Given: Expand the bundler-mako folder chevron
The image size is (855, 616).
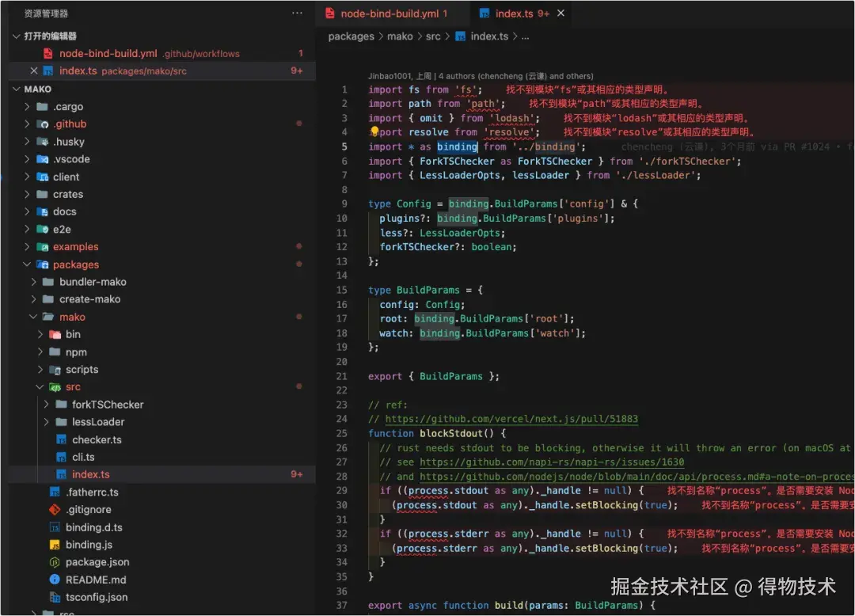Looking at the screenshot, I should coord(33,282).
